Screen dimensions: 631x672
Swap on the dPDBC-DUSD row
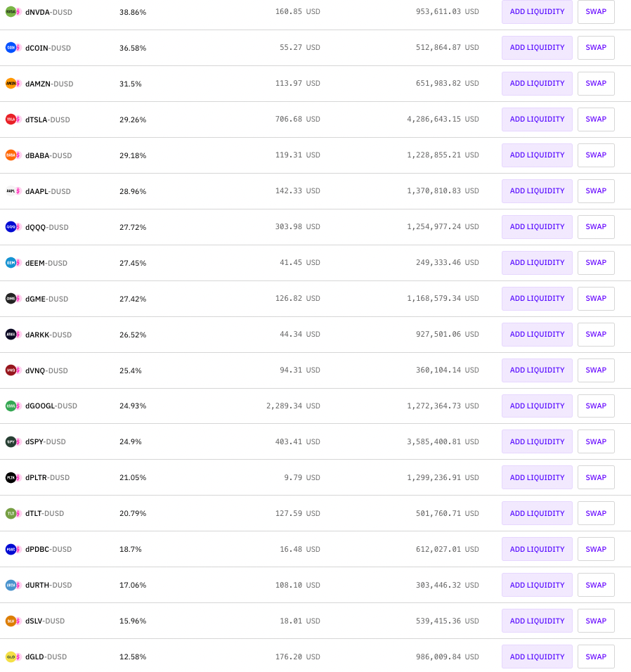click(596, 549)
